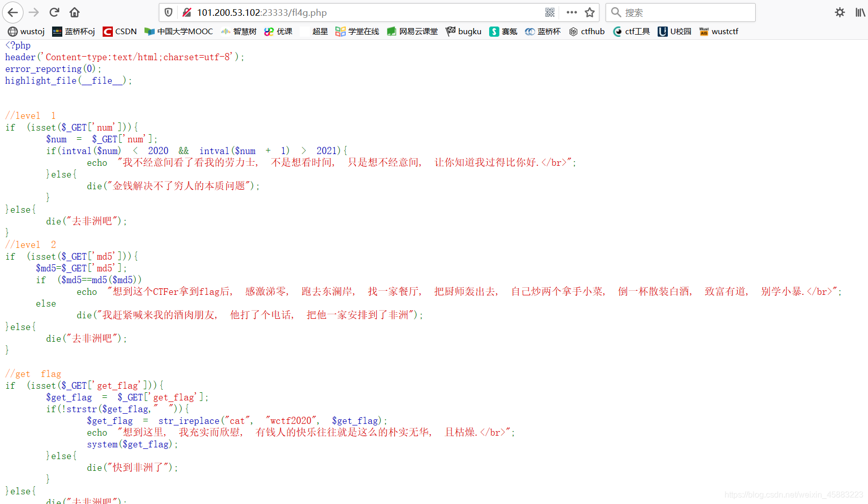Open the QR code generator icon
The width and height of the screenshot is (868, 504).
coord(550,12)
